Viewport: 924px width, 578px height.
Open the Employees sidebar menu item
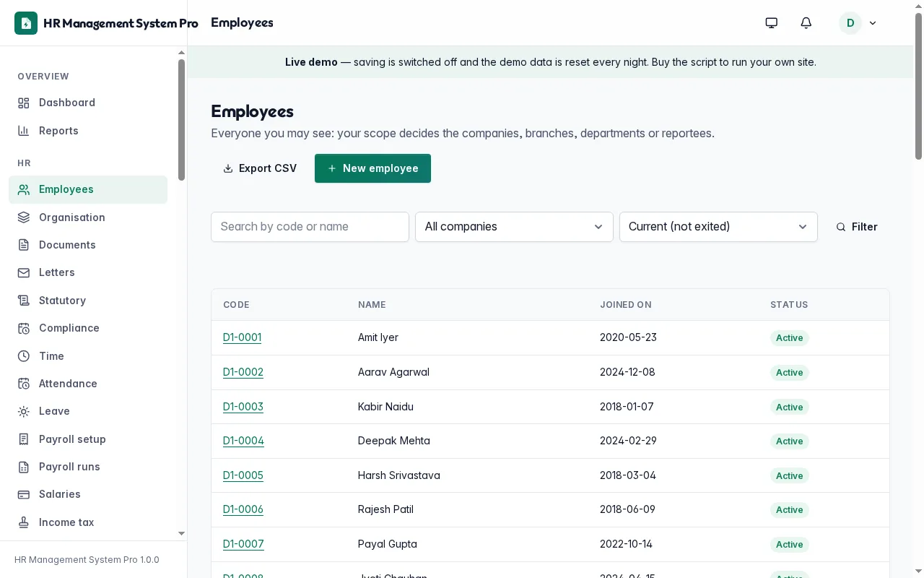pyautogui.click(x=88, y=189)
